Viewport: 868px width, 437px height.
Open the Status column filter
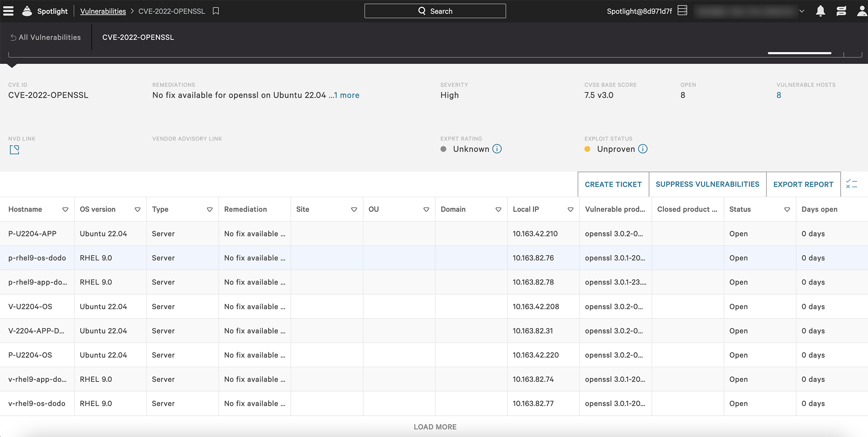coord(787,209)
